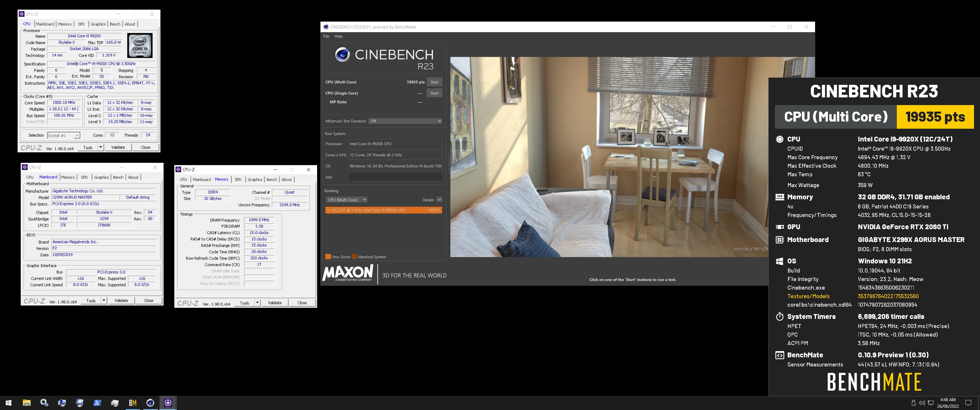The height and width of the screenshot is (410, 980).
Task: Click the taskbar clock showing 4:48 AM
Action: (x=948, y=403)
